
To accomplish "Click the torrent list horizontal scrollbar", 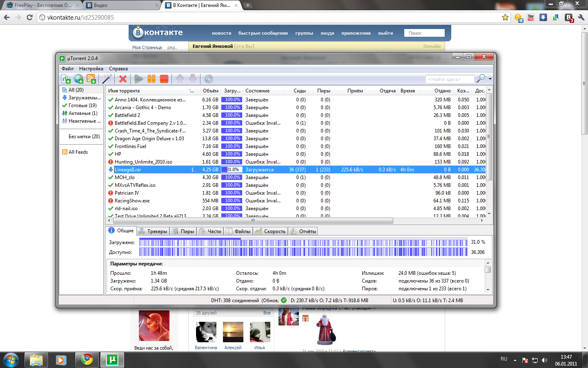I will (x=252, y=220).
